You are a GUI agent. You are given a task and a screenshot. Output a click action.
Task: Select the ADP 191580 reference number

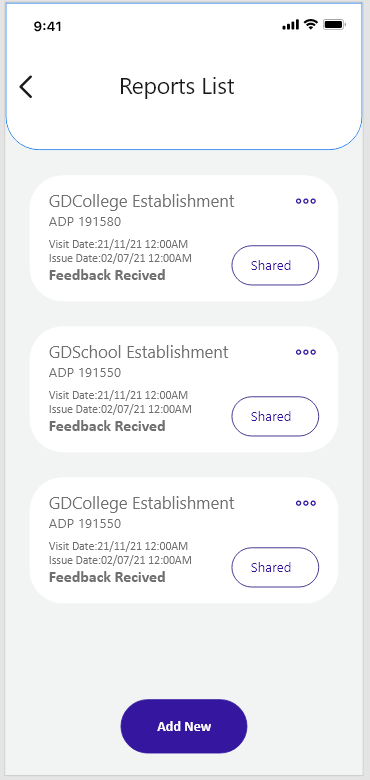coord(85,222)
